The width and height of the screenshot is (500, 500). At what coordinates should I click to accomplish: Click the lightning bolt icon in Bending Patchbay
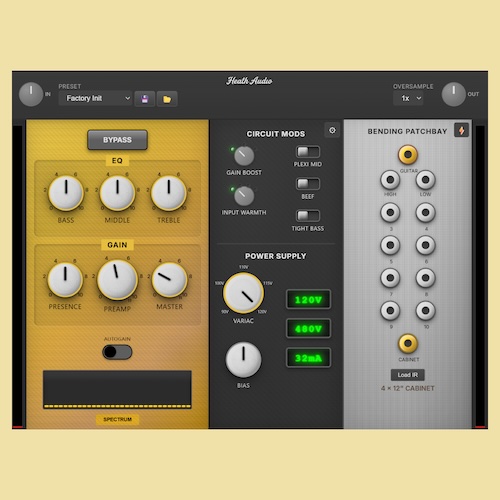pos(462,130)
